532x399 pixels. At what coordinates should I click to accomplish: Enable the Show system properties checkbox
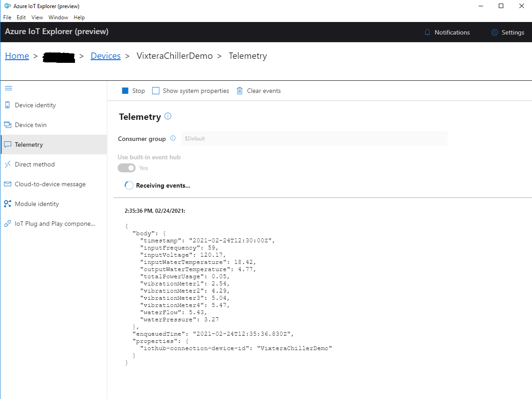(156, 91)
